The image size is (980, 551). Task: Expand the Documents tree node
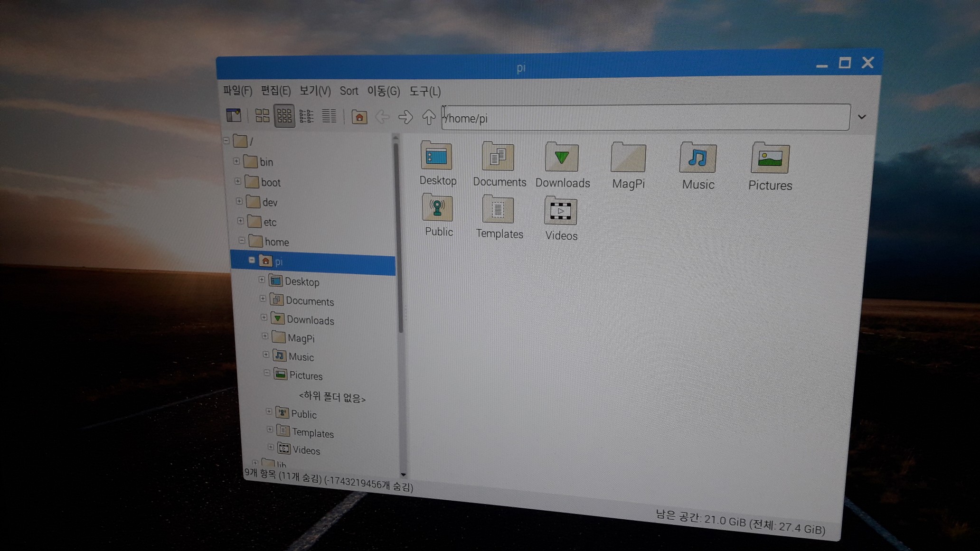[263, 299]
